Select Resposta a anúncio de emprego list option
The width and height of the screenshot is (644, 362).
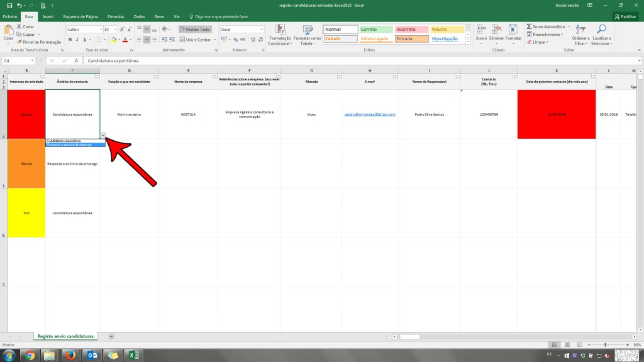click(75, 145)
